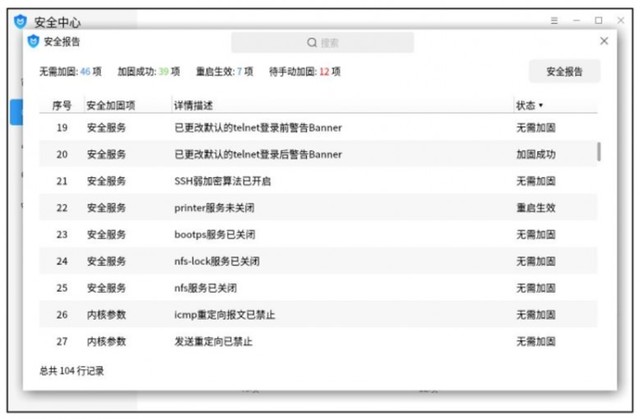
Task: Click 加固成功 status in row 20
Action: [535, 155]
